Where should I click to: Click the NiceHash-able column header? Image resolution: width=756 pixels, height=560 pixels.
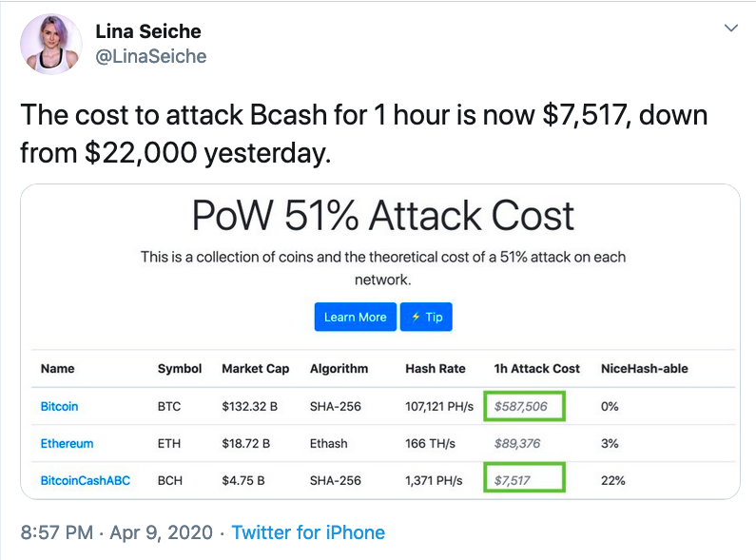(644, 369)
